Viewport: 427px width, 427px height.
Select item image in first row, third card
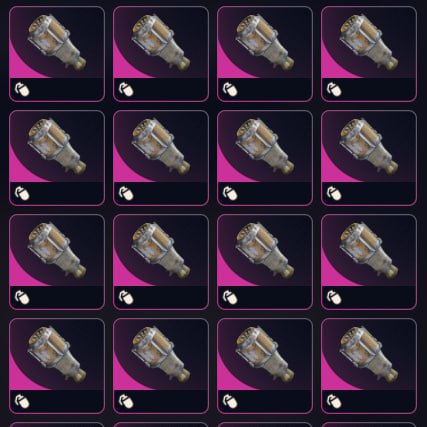point(265,42)
